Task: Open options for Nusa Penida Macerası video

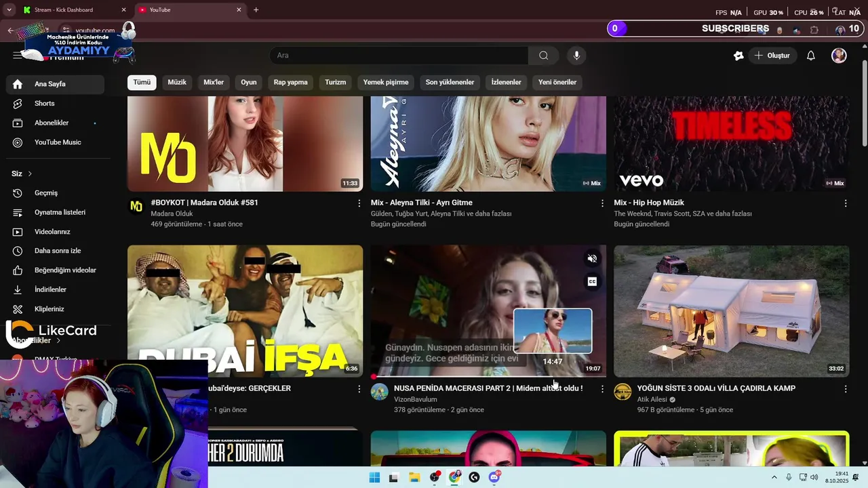Action: coord(602,389)
